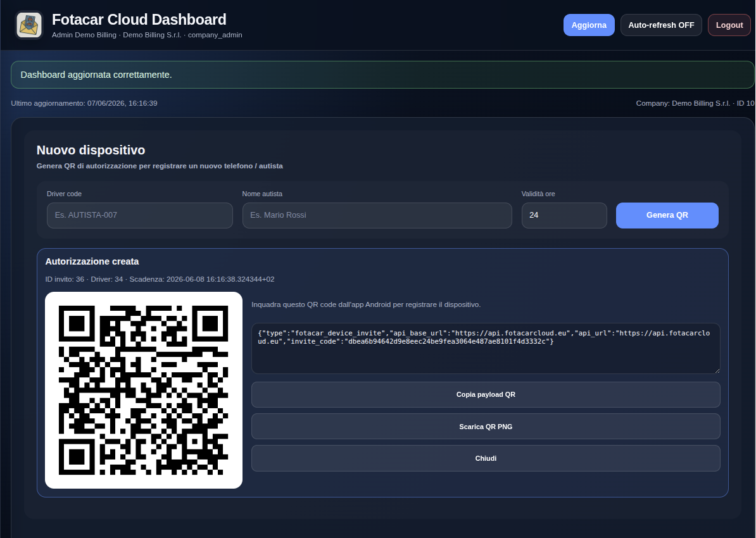Viewport: 756px width, 538px height.
Task: Click the generated QR code image
Action: pyautogui.click(x=144, y=390)
